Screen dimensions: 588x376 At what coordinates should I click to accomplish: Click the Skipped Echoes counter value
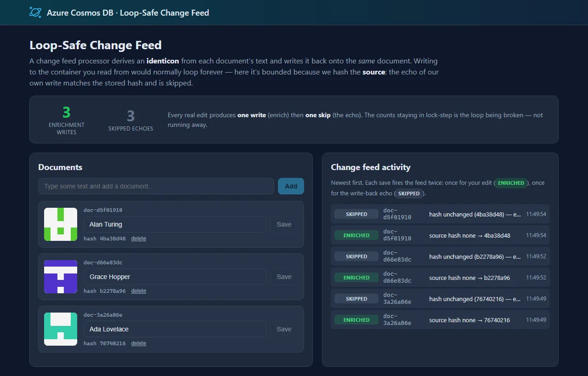click(131, 116)
